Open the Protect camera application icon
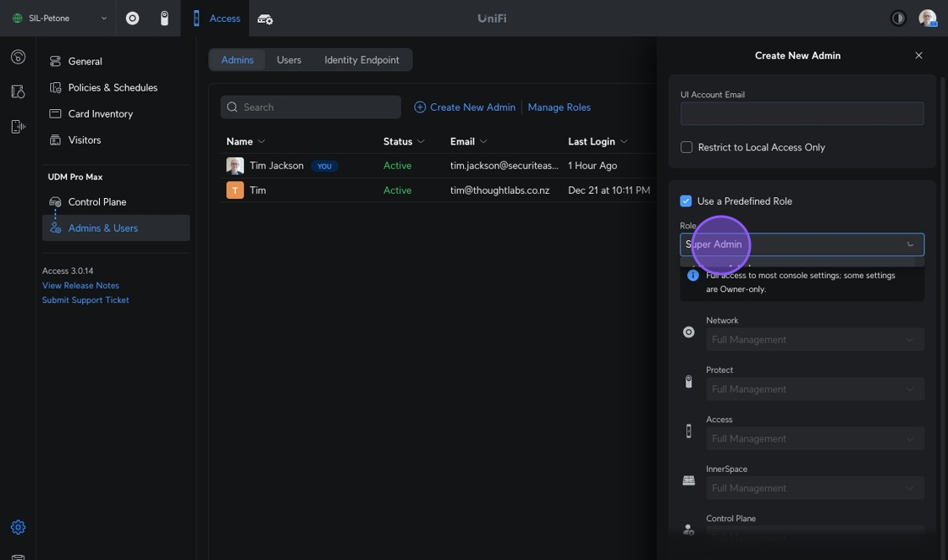This screenshot has width=948, height=560. click(164, 18)
